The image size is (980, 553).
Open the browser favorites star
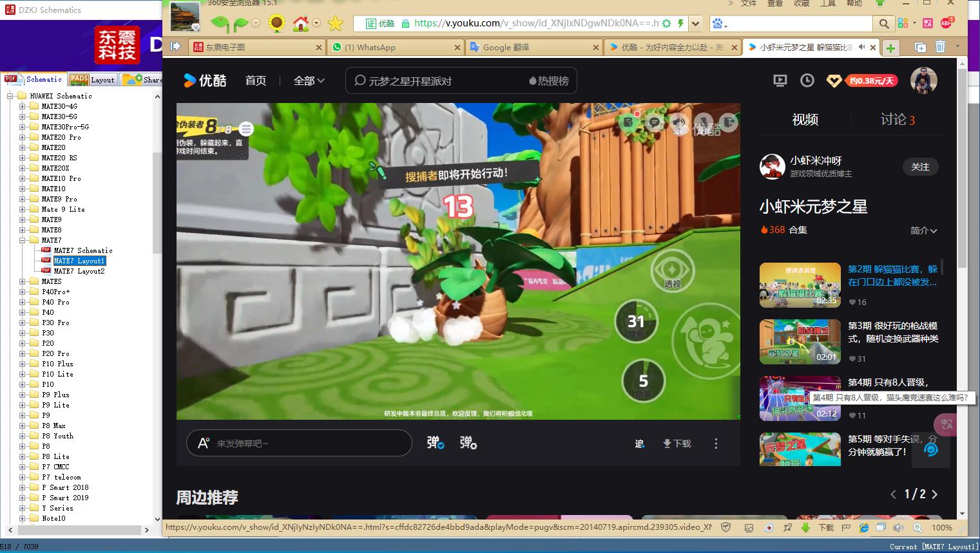tap(335, 24)
